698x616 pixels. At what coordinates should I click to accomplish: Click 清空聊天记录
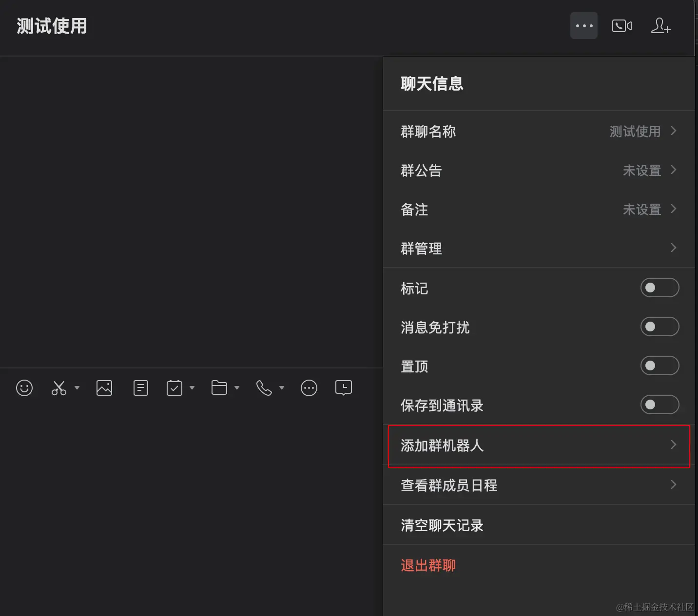539,525
